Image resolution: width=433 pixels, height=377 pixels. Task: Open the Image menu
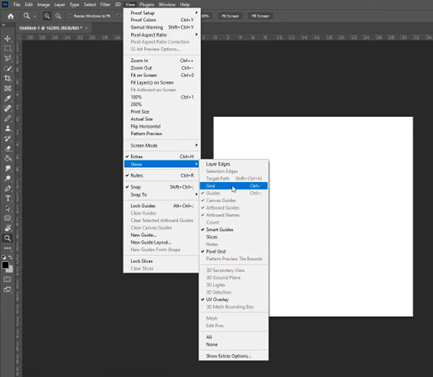[x=43, y=5]
